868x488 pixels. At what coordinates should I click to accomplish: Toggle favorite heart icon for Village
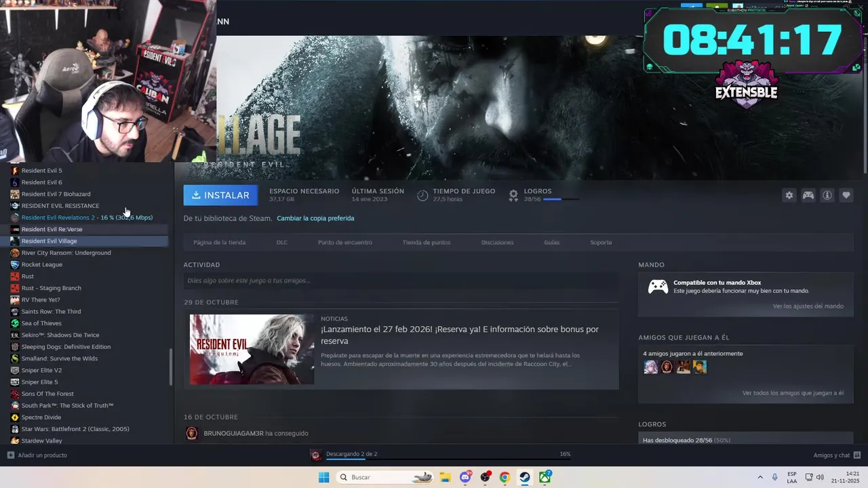[846, 195]
